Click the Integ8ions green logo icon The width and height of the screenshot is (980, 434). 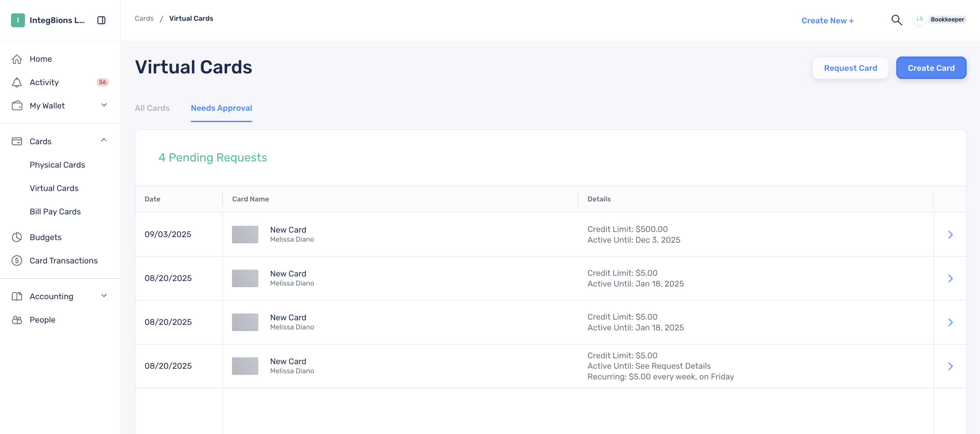(x=18, y=20)
